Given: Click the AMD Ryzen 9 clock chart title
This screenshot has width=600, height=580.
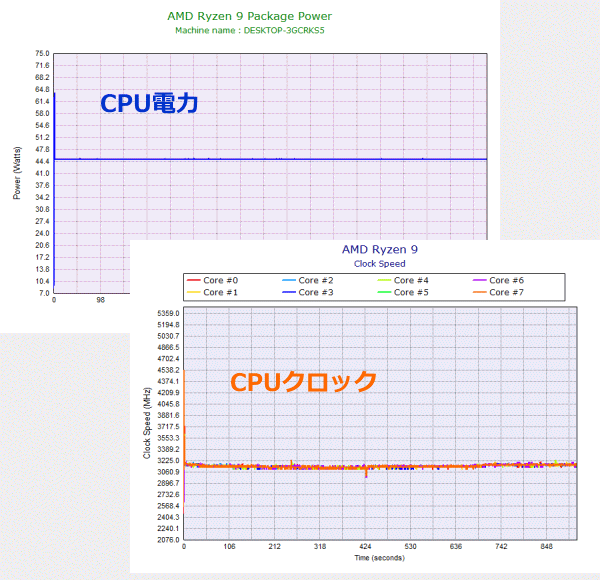Looking at the screenshot, I should click(x=380, y=249).
